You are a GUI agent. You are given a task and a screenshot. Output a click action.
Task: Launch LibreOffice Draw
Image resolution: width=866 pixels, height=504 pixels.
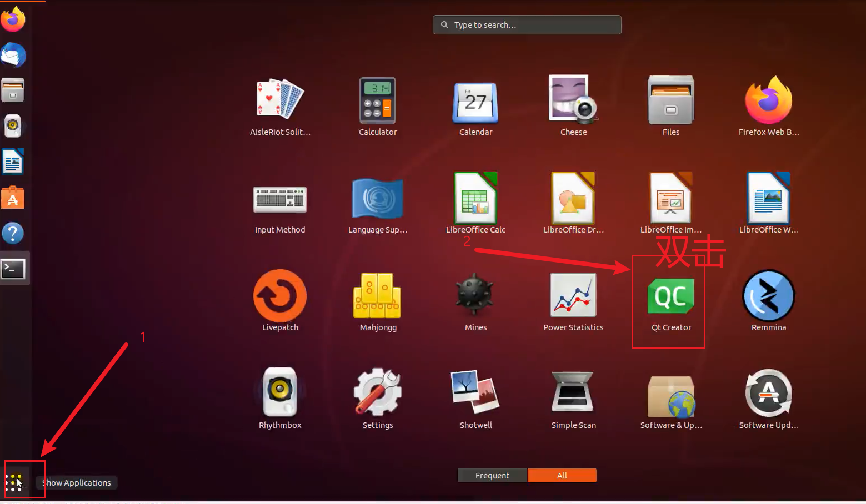click(x=573, y=198)
